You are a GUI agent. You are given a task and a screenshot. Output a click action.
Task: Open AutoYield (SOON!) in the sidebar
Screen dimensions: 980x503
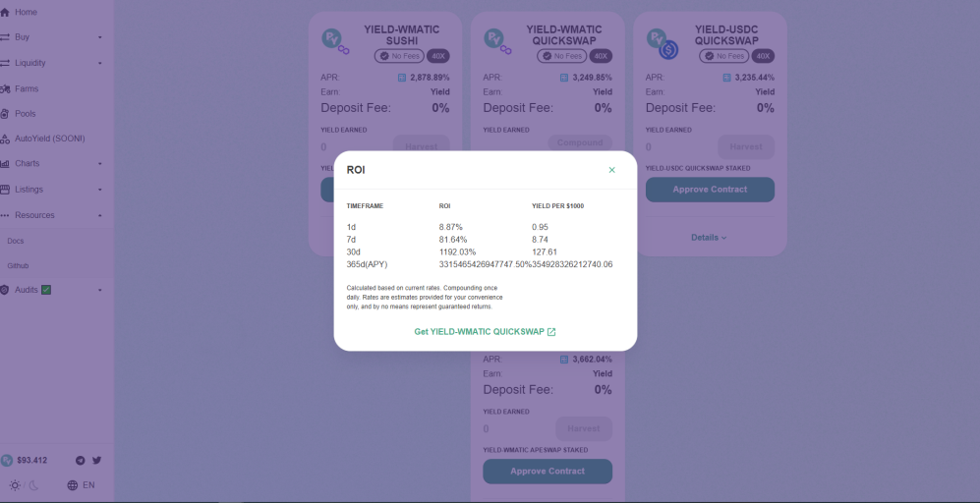50,139
